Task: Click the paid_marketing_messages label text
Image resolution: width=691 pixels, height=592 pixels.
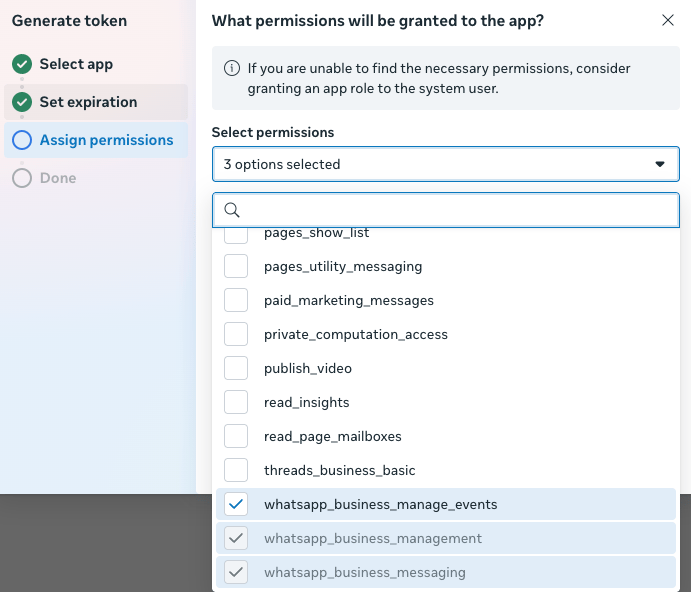Action: [x=349, y=301]
